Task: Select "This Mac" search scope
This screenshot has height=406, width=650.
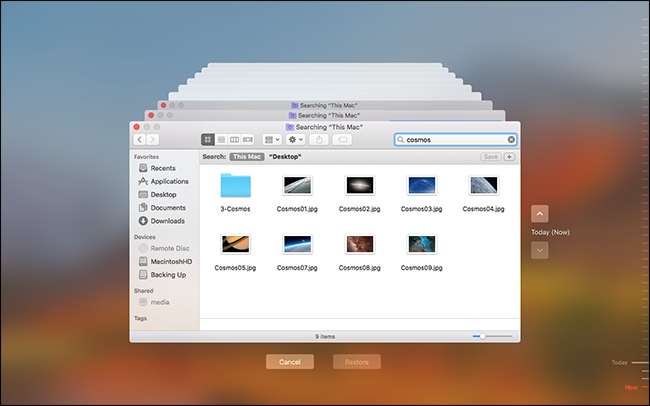Action: (246, 157)
